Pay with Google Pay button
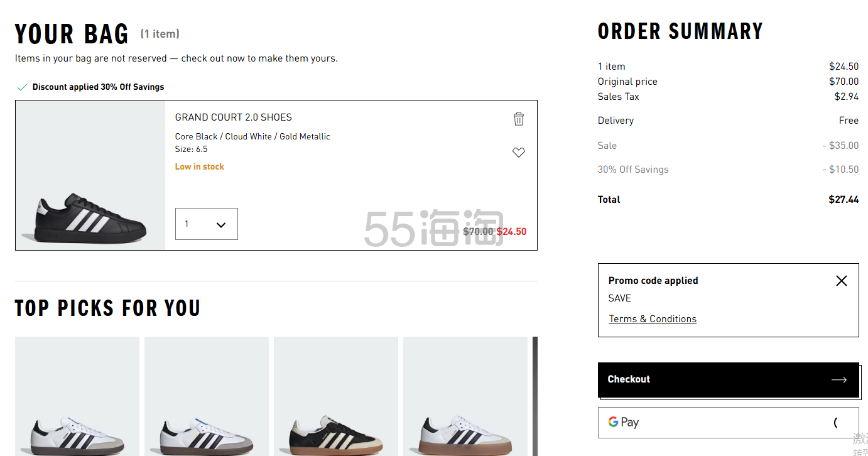 pyautogui.click(x=728, y=422)
